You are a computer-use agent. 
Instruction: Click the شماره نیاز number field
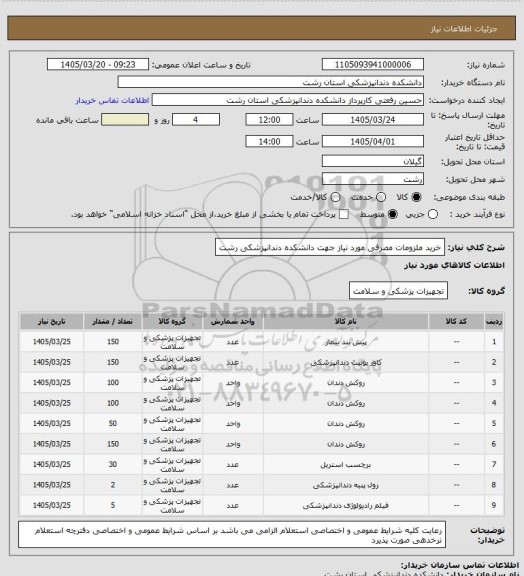click(373, 65)
